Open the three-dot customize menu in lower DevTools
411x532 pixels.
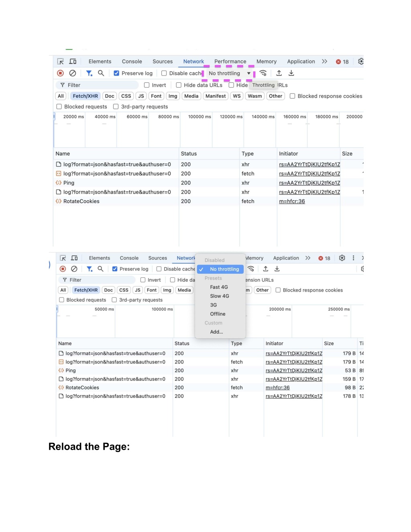click(x=354, y=258)
